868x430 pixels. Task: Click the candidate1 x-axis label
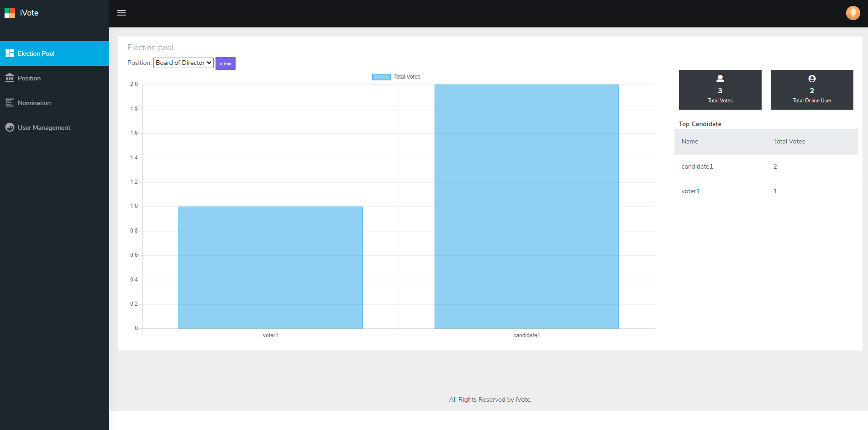pyautogui.click(x=526, y=335)
